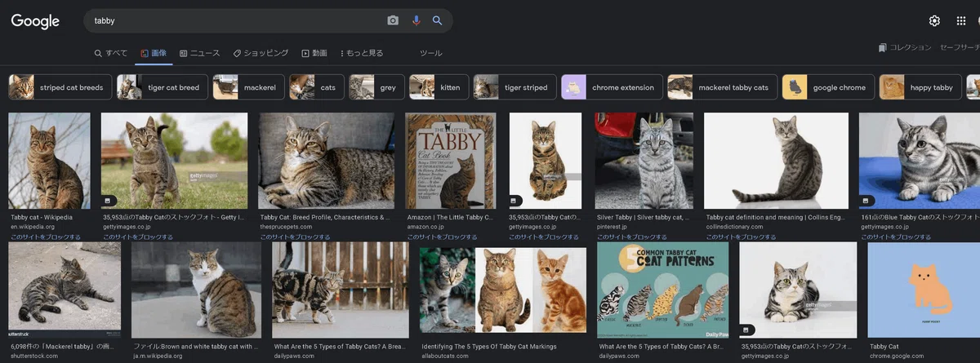The height and width of the screenshot is (363, 980).
Task: Open the Blue Tabby Cat Getty image
Action: point(920,161)
